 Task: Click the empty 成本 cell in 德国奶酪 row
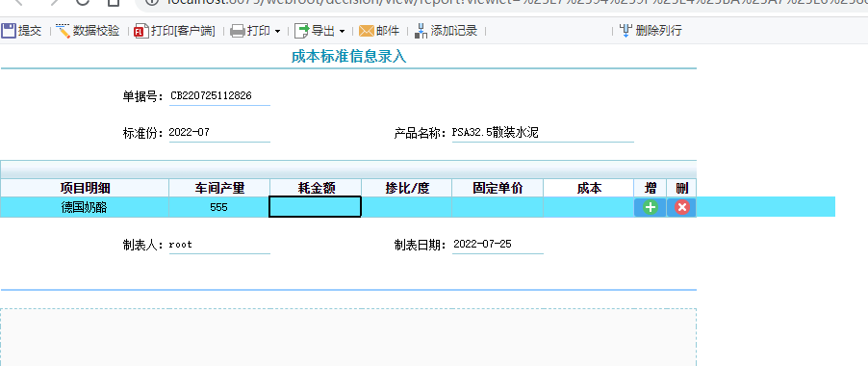click(588, 207)
